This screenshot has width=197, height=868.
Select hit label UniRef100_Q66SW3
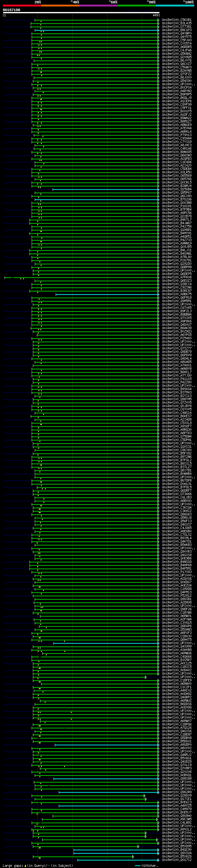(x=176, y=155)
